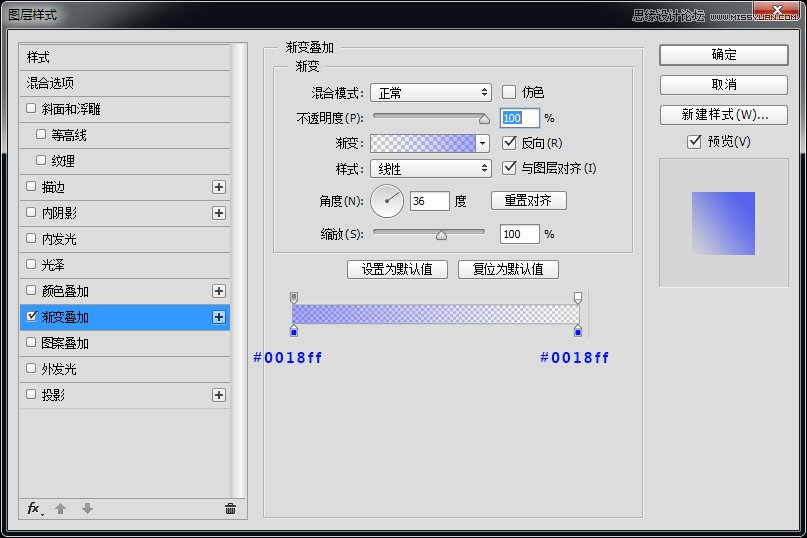Open gradient picker dropdown arrow

point(482,143)
